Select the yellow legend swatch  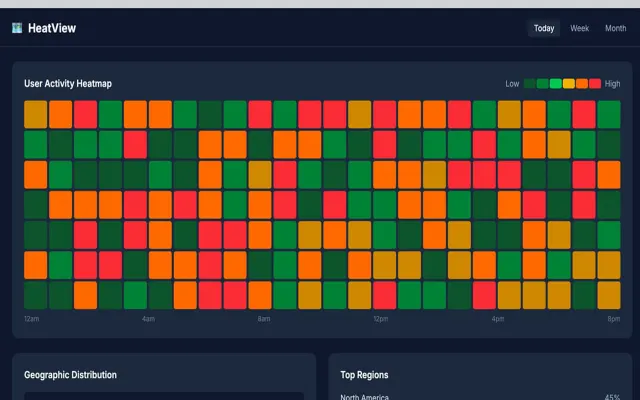pos(569,84)
